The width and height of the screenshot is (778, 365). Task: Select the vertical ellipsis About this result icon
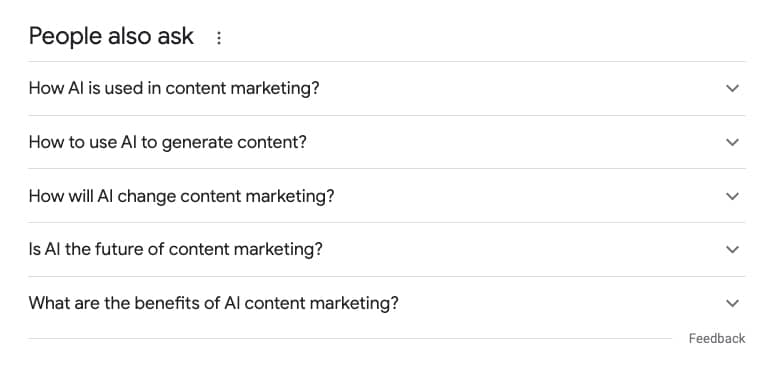(x=219, y=38)
